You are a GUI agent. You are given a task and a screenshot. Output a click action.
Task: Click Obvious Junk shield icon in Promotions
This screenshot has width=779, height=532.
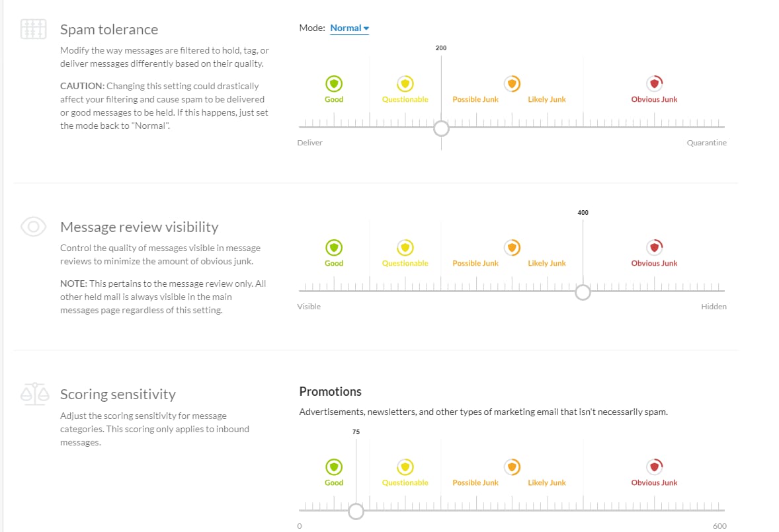(x=654, y=467)
